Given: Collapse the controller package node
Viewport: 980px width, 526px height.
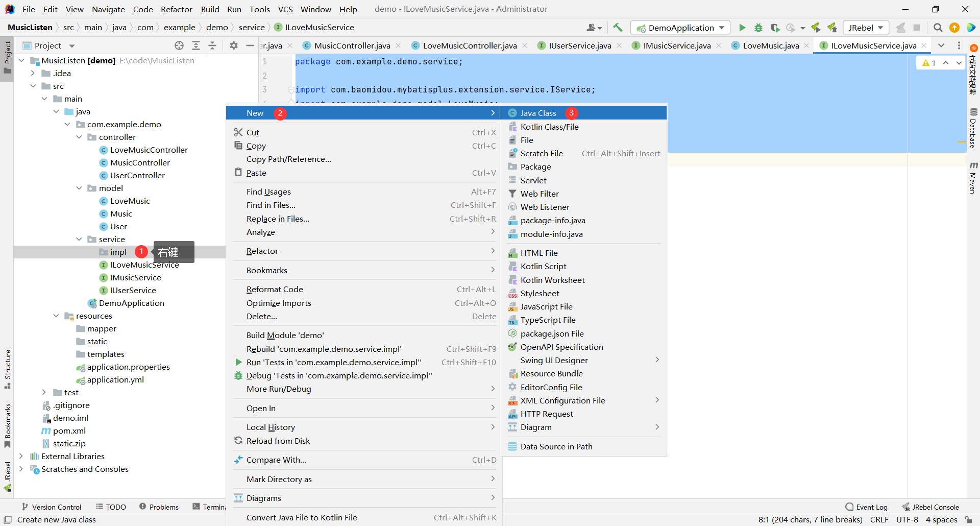Looking at the screenshot, I should [x=79, y=137].
